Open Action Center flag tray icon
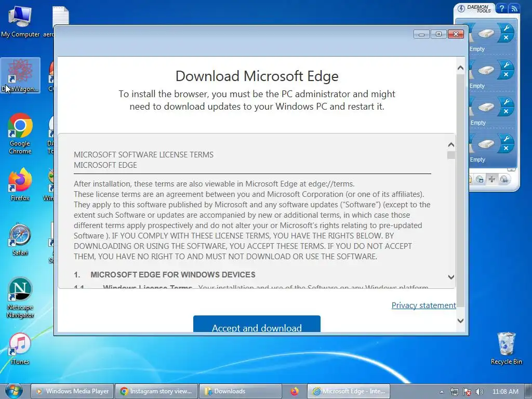 pyautogui.click(x=467, y=392)
